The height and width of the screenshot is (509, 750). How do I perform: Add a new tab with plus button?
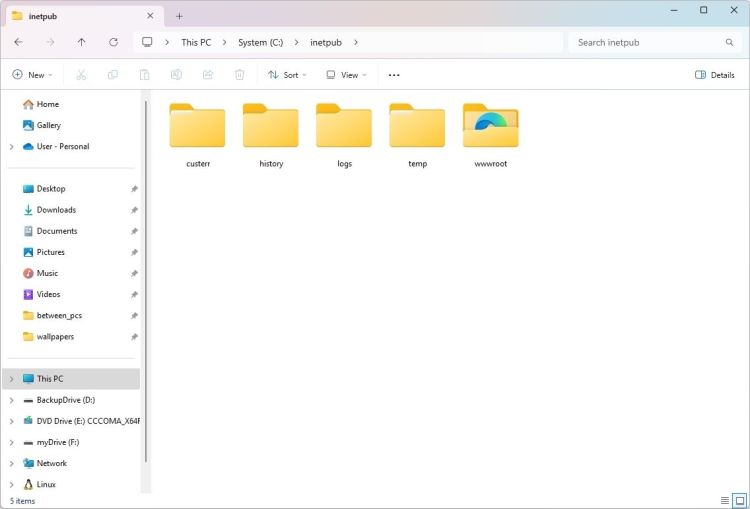click(179, 16)
